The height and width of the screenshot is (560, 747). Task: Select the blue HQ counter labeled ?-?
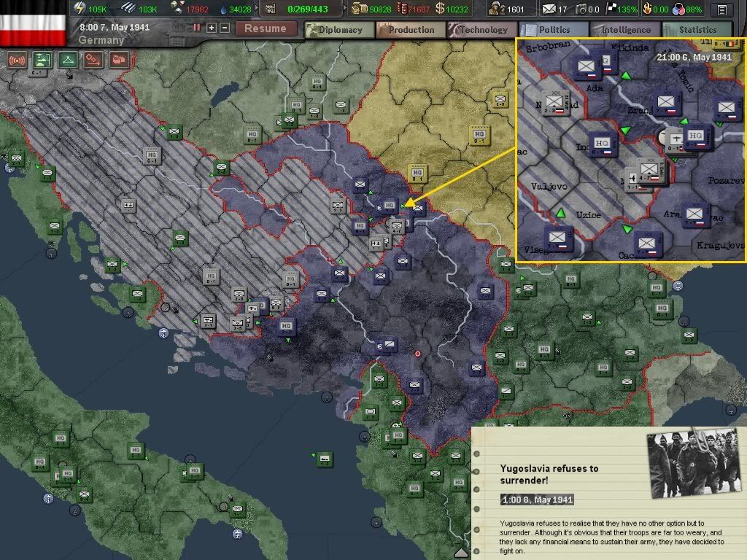(x=286, y=327)
